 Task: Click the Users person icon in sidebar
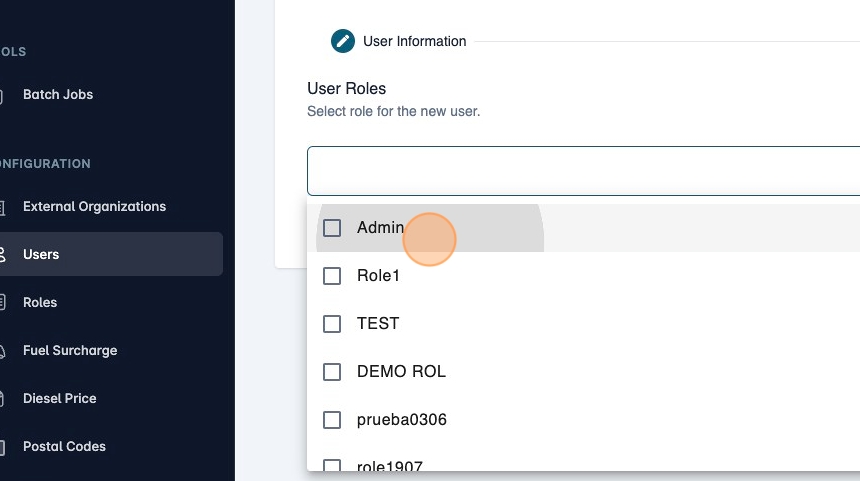[x=3, y=255]
